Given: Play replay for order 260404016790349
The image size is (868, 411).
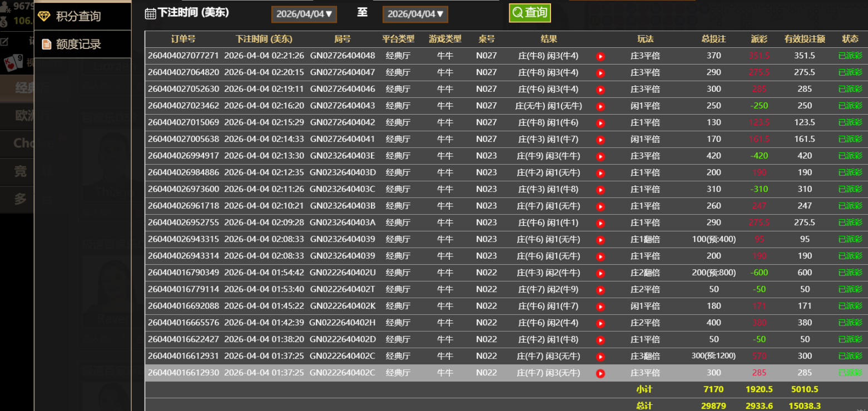Looking at the screenshot, I should (x=601, y=273).
